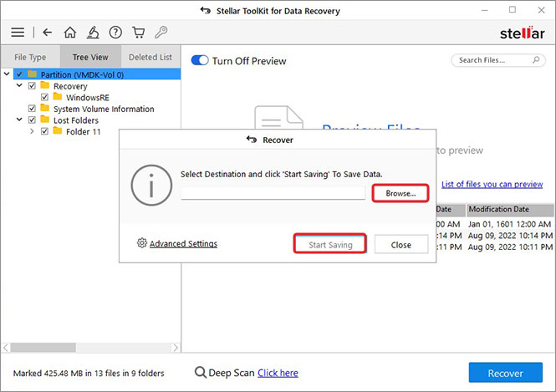Close the Recover dialog
Viewport: 556px width, 392px height.
(401, 245)
